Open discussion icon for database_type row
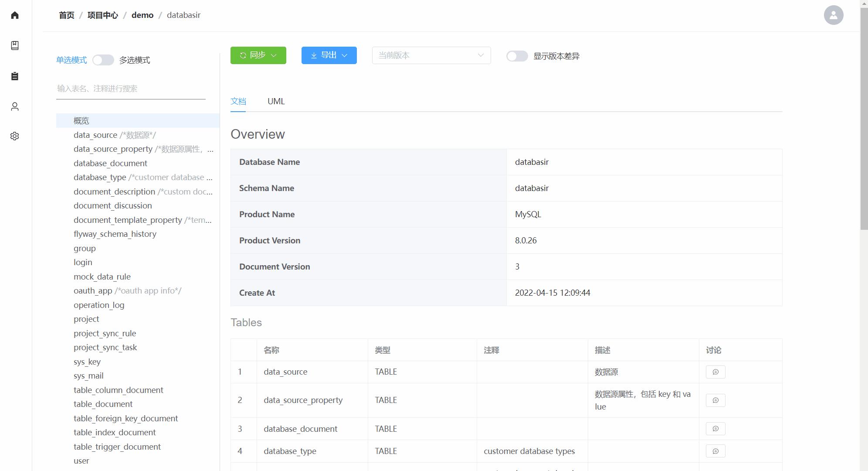Image resolution: width=868 pixels, height=471 pixels. click(x=715, y=451)
